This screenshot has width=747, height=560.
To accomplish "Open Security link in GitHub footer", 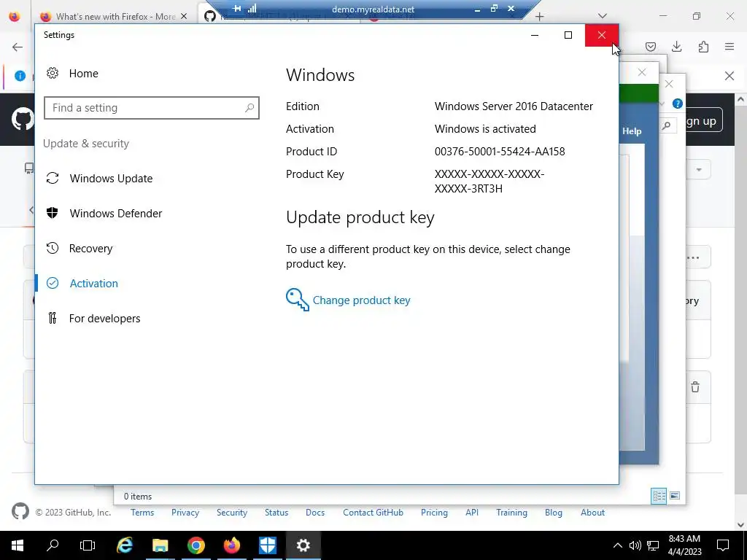I will click(x=232, y=513).
